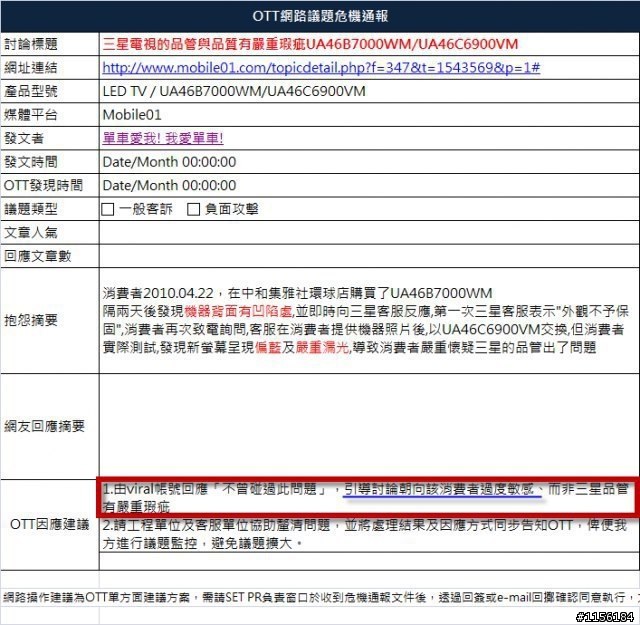This screenshot has width=640, height=625.
Task: Click the OTT因應建議 label cell
Action: pyautogui.click(x=50, y=525)
